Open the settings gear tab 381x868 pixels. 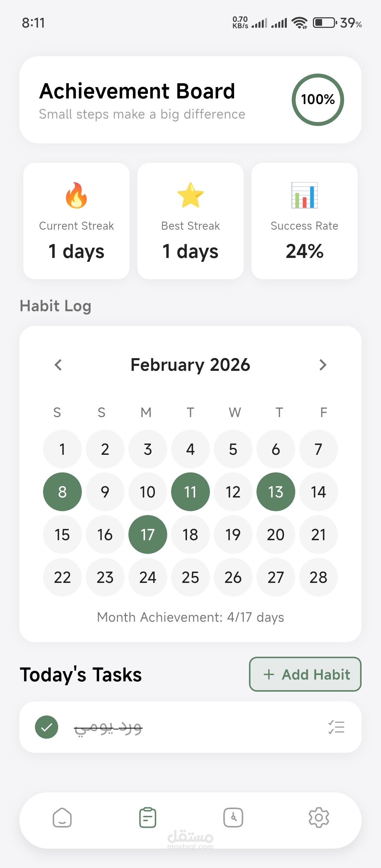coord(319,818)
